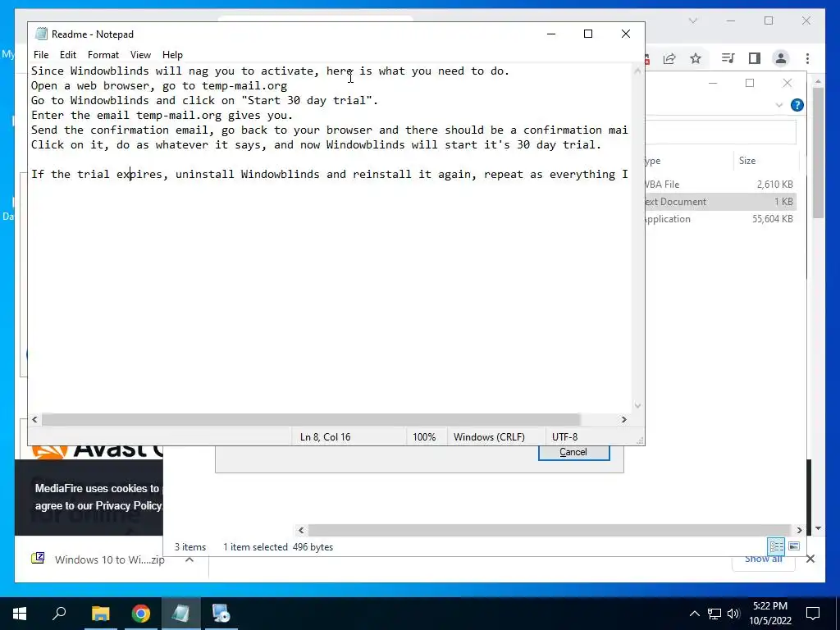Open Explorer help question mark icon
The height and width of the screenshot is (630, 840).
pyautogui.click(x=797, y=105)
